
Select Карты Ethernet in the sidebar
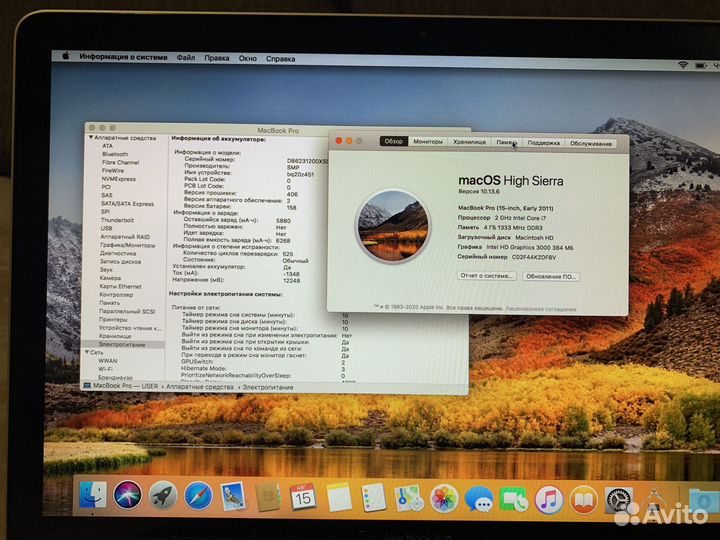(120, 286)
